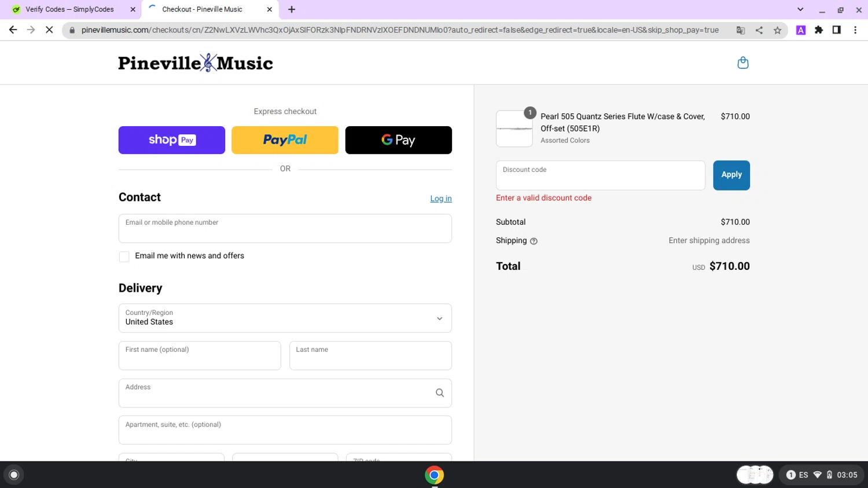The height and width of the screenshot is (488, 868).
Task: Click the 'Assorted Colors' variant text
Action: pos(565,141)
